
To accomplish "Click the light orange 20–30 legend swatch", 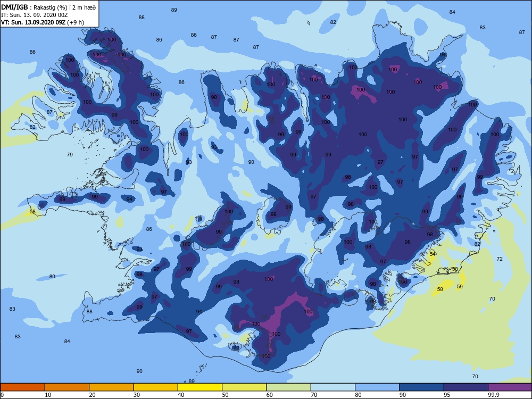I will 111,387.
